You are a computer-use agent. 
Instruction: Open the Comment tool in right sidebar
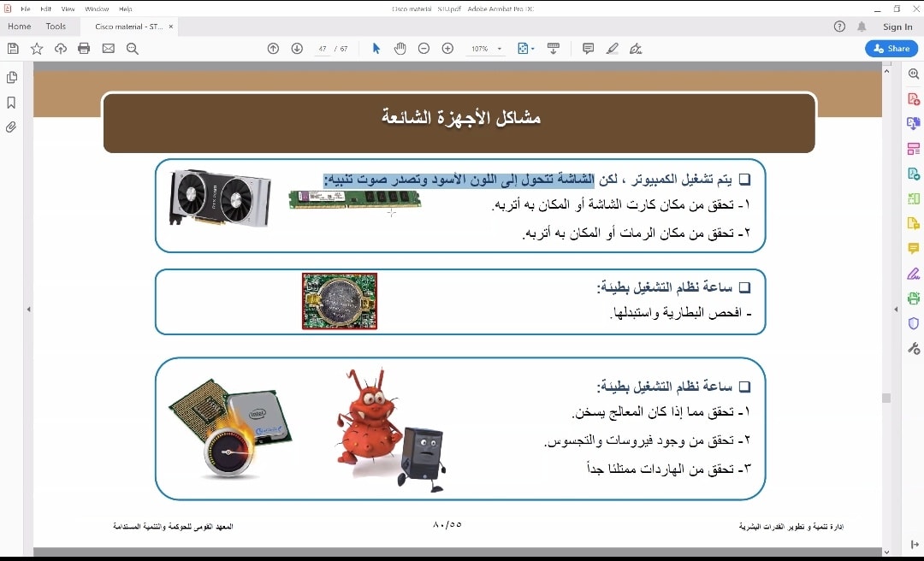tap(914, 249)
